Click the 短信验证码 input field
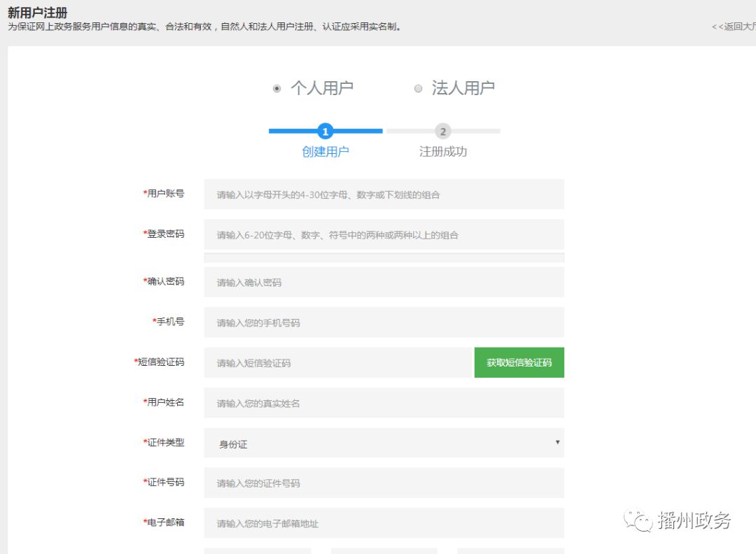Viewport: 756px width, 554px height. pos(339,363)
